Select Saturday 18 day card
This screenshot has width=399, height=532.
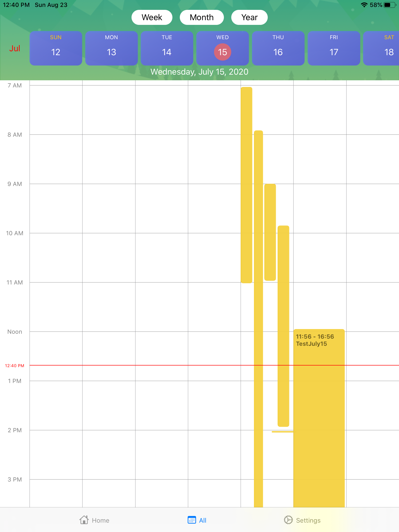click(x=382, y=48)
